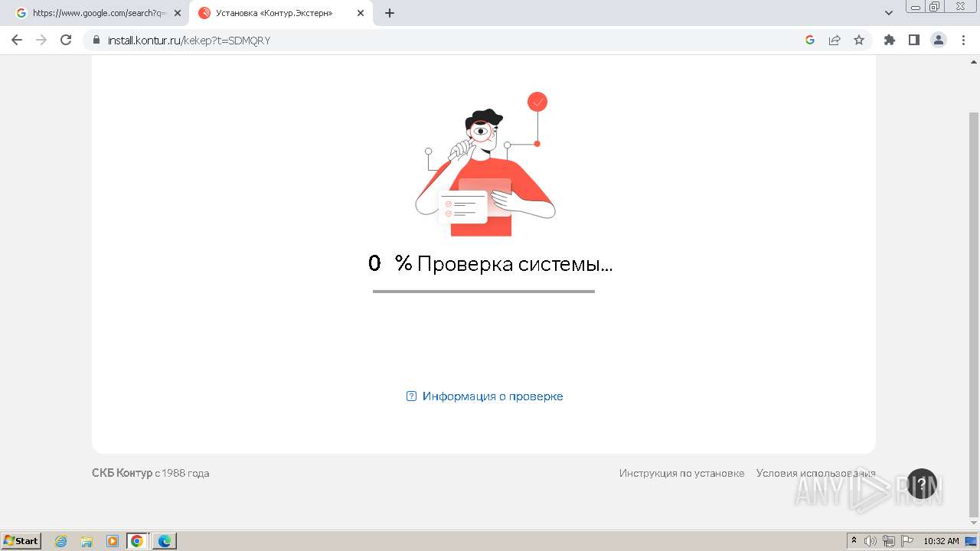Reload the install.kontur.ru page

pyautogui.click(x=66, y=40)
